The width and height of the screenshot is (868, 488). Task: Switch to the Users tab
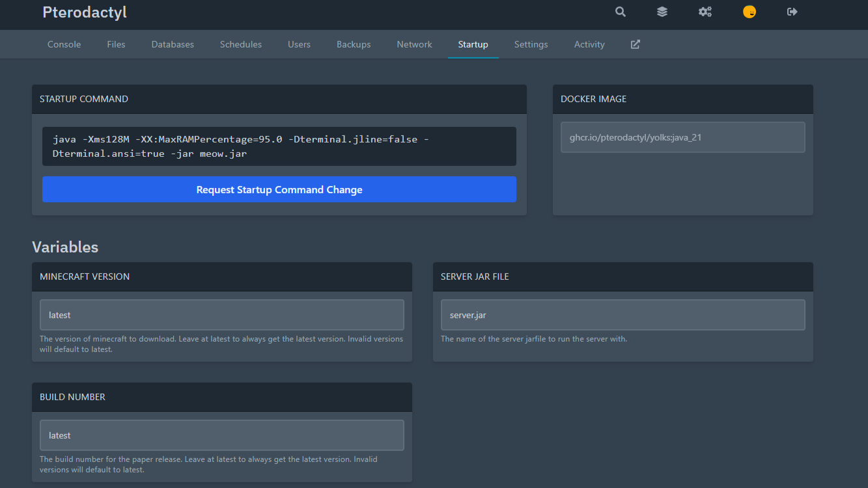tap(299, 44)
